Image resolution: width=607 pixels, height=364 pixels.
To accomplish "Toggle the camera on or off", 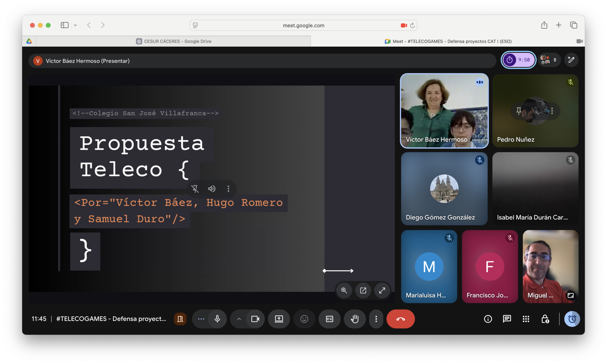I will [x=255, y=319].
